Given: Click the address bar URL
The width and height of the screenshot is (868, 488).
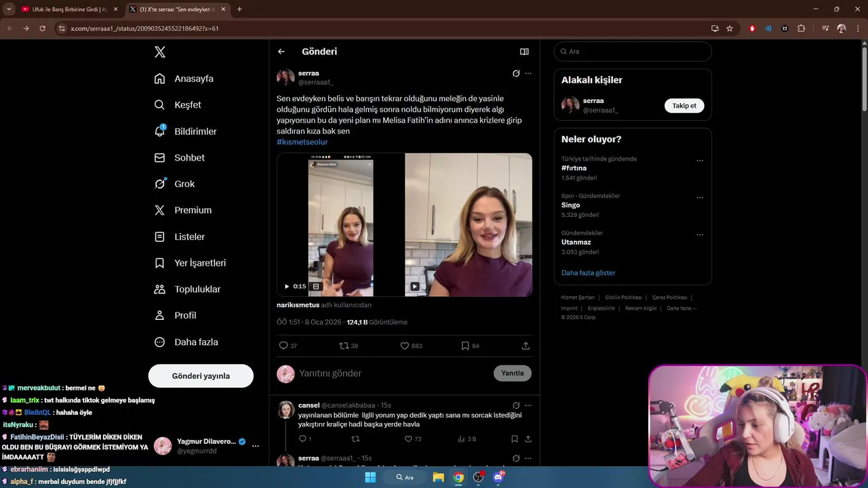Looking at the screenshot, I should (x=144, y=28).
